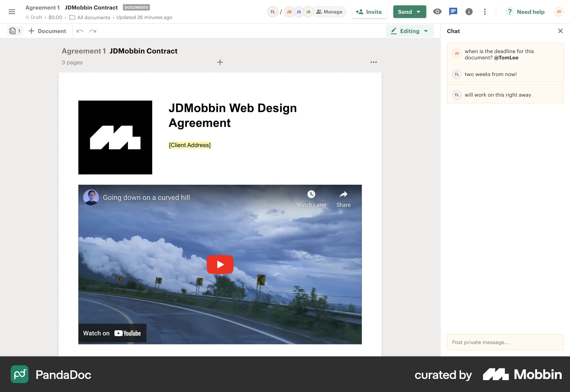Open the JD account avatar menu
Screen dimensions: 570x392
pyautogui.click(x=559, y=12)
